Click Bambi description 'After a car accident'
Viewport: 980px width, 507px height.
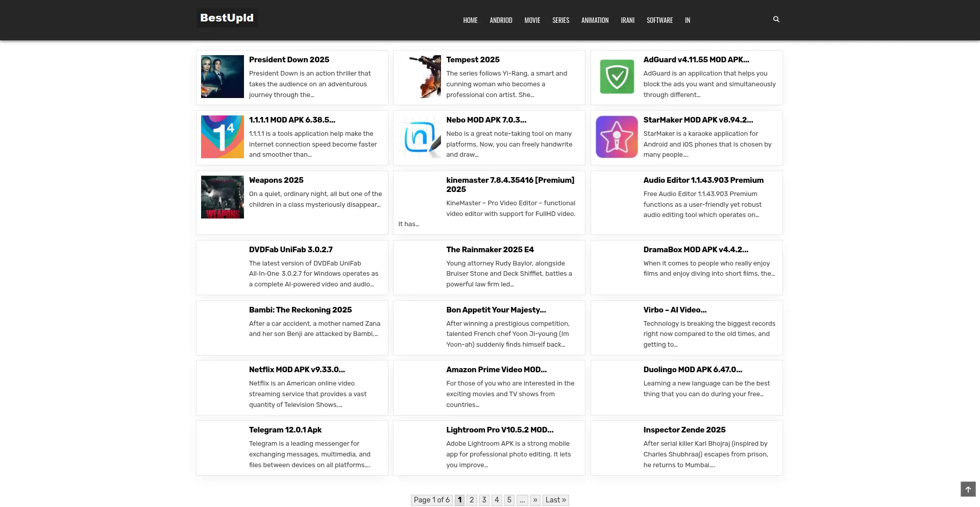(314, 329)
